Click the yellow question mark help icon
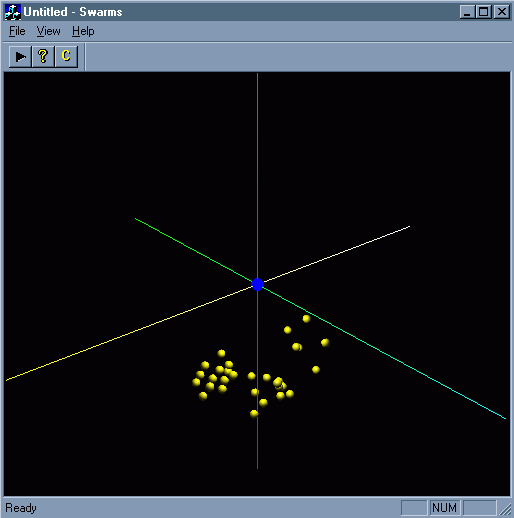Viewport: 514px width, 518px height. click(43, 57)
